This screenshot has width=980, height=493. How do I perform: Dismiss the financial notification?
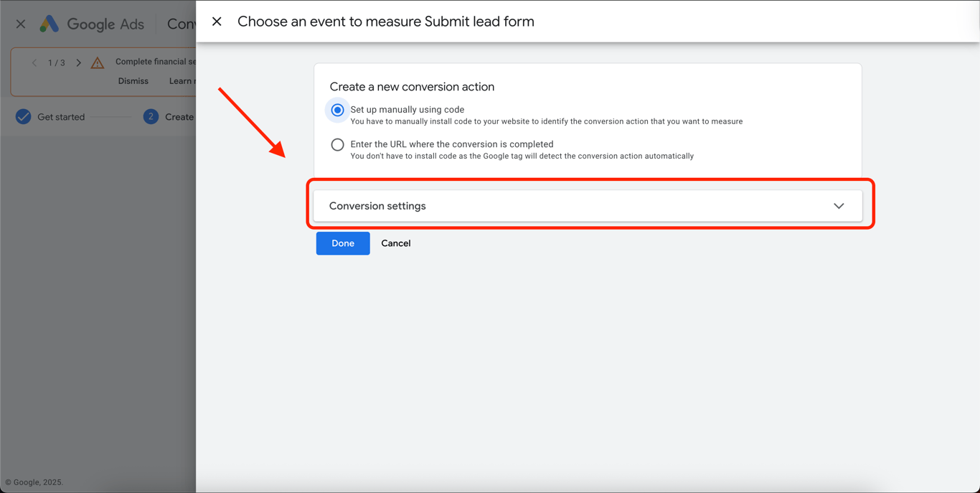(133, 81)
